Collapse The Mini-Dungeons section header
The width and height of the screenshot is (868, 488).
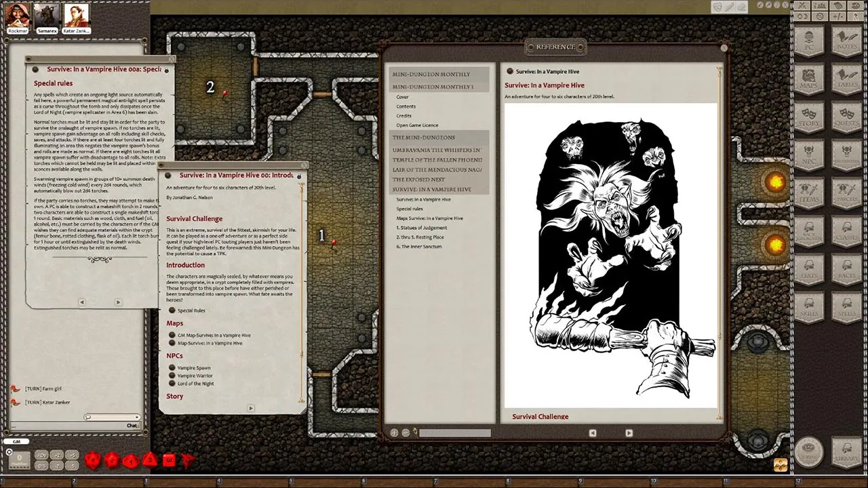(439, 137)
